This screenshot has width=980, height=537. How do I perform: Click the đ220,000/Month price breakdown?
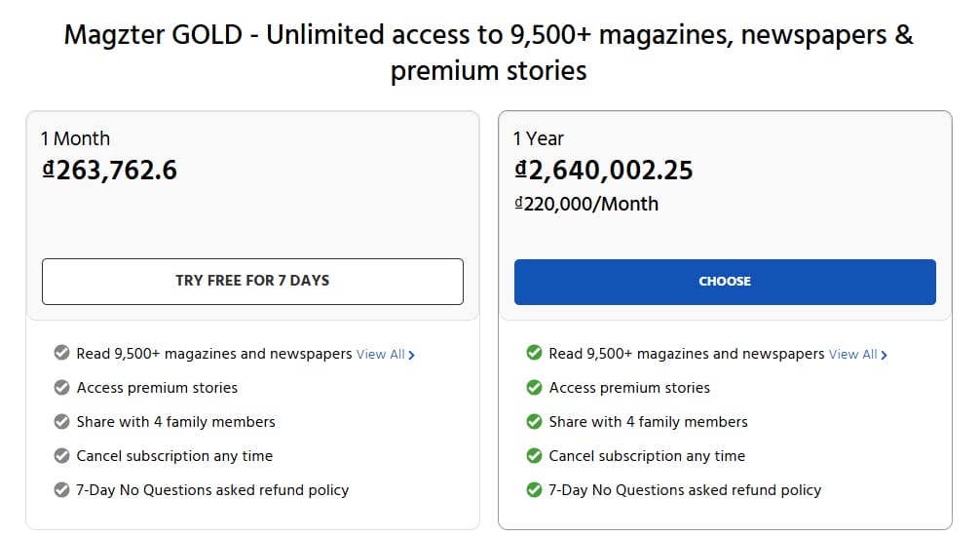(586, 205)
